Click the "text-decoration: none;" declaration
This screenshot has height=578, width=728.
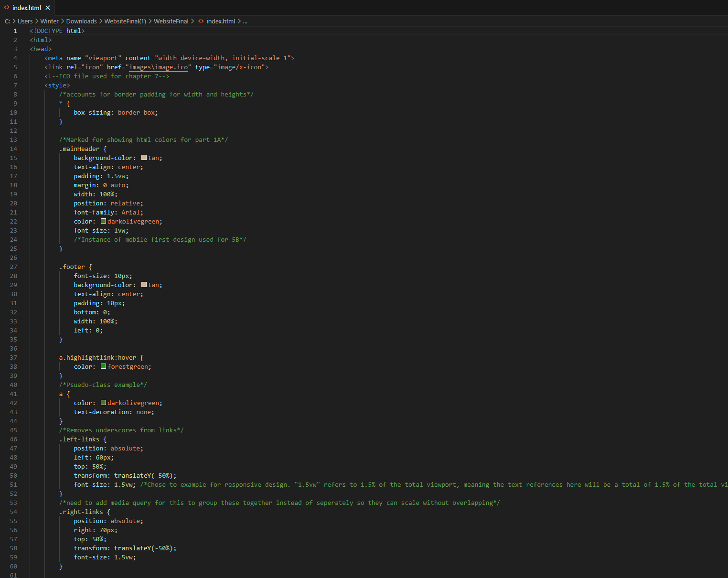point(114,412)
